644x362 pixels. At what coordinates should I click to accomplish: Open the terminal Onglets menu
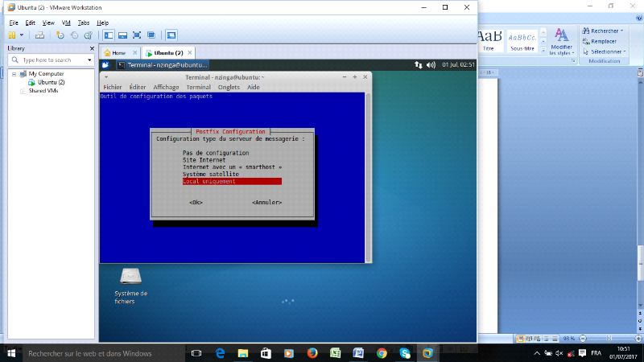point(229,87)
